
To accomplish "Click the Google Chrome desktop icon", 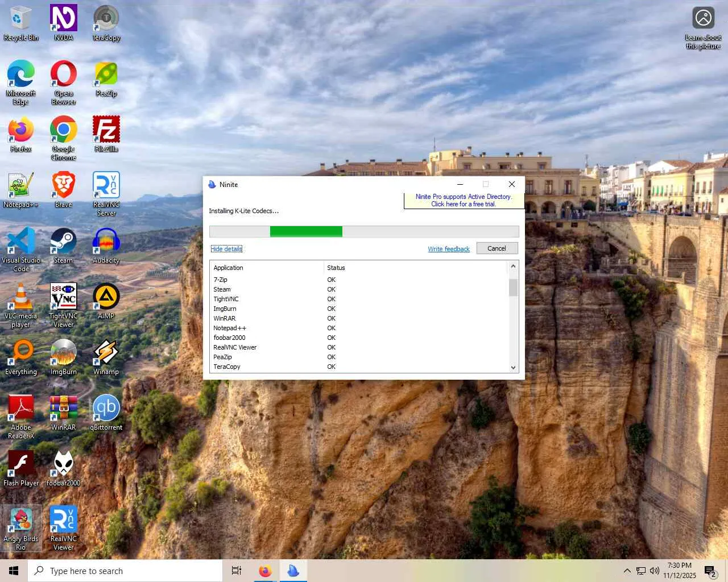I will pyautogui.click(x=64, y=139).
